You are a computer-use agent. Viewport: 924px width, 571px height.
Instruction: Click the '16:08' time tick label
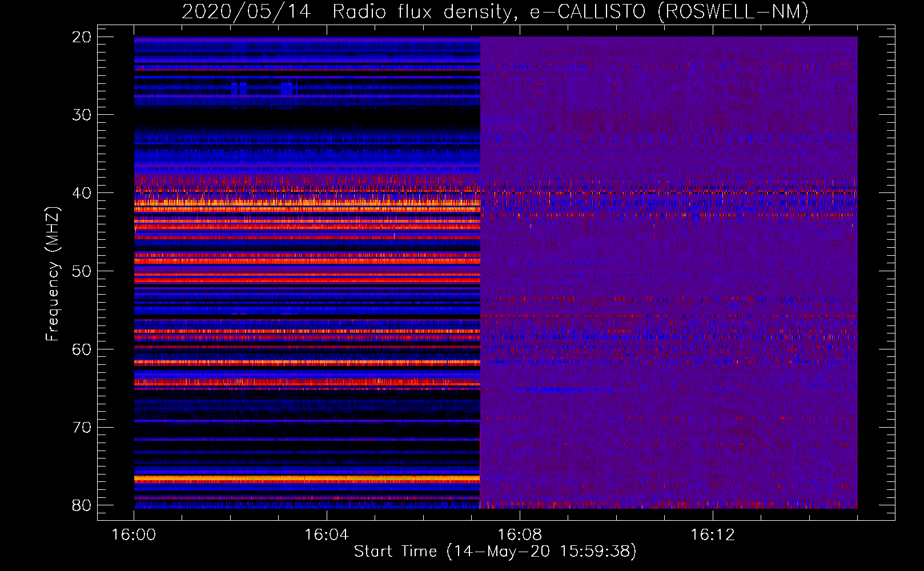pos(520,535)
